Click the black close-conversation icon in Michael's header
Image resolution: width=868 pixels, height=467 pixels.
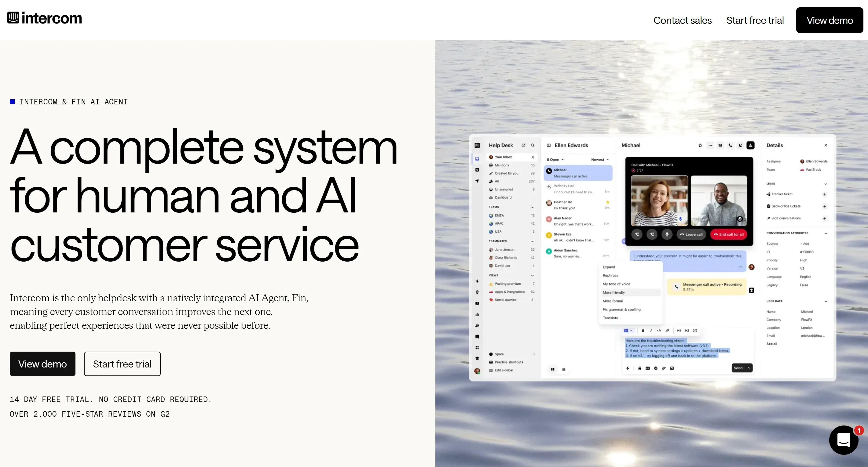point(750,146)
